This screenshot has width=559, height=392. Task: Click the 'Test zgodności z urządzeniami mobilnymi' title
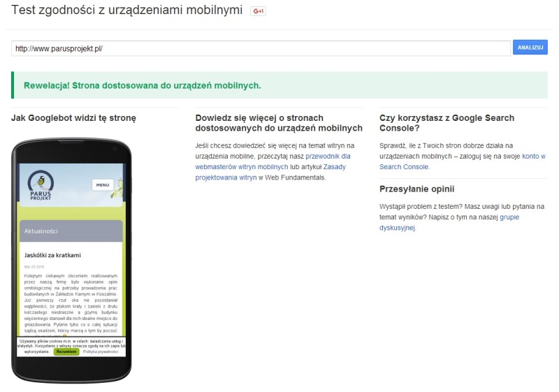click(x=126, y=10)
